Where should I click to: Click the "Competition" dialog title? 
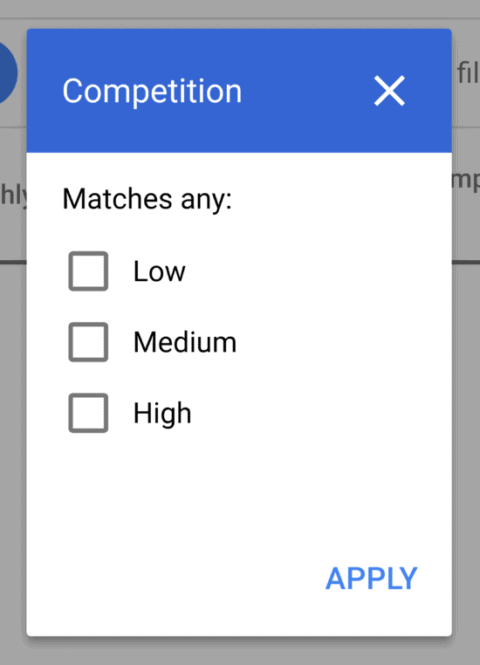click(x=152, y=91)
